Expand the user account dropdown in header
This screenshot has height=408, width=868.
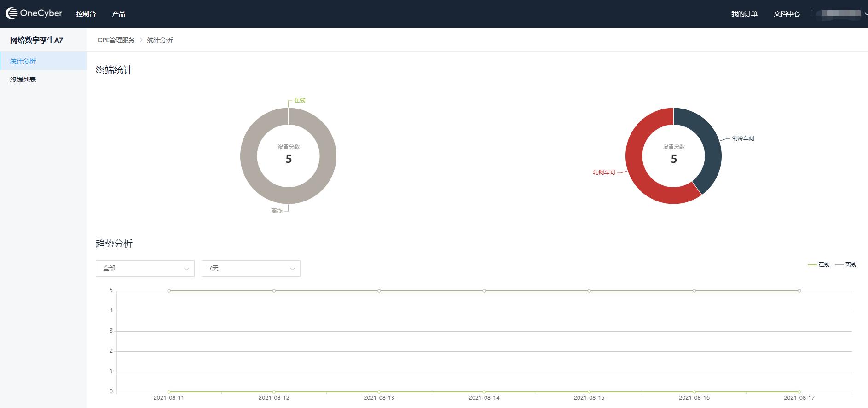click(x=841, y=13)
